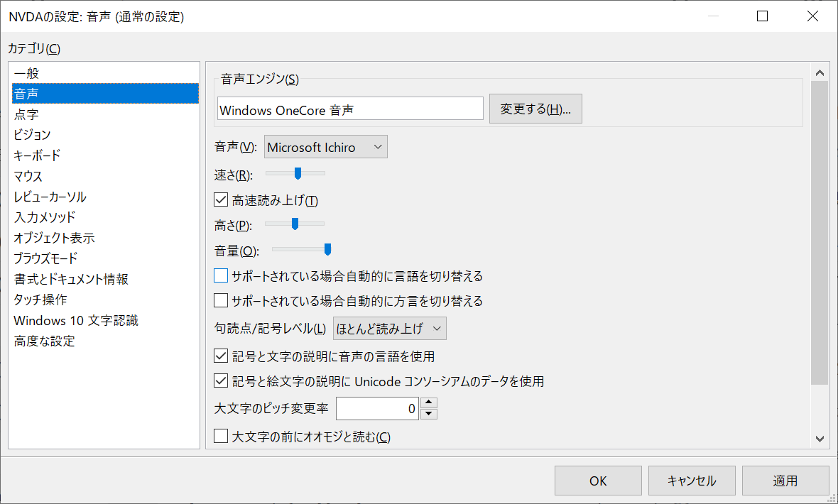Enable the 大文字の前にオオモジと読む option
The width and height of the screenshot is (838, 504).
(220, 437)
